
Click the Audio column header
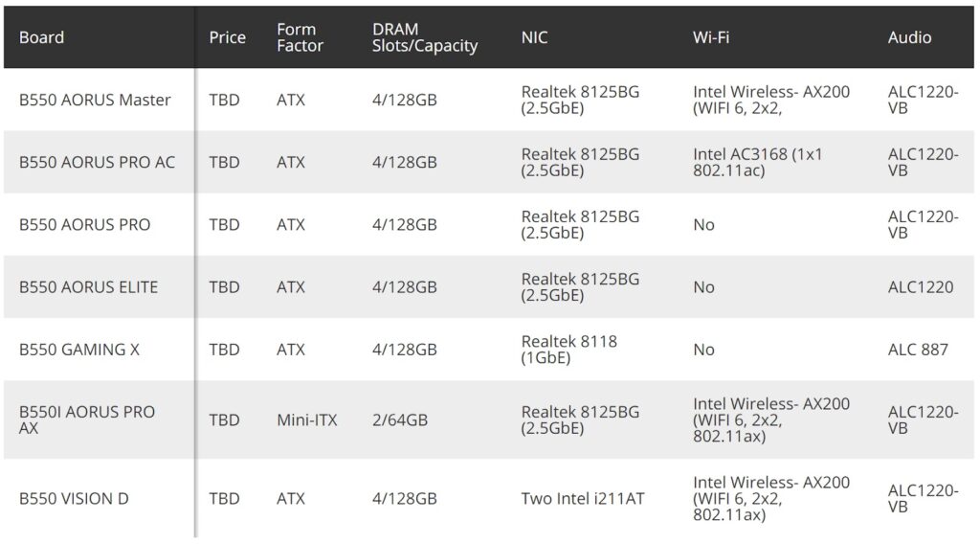pos(909,37)
